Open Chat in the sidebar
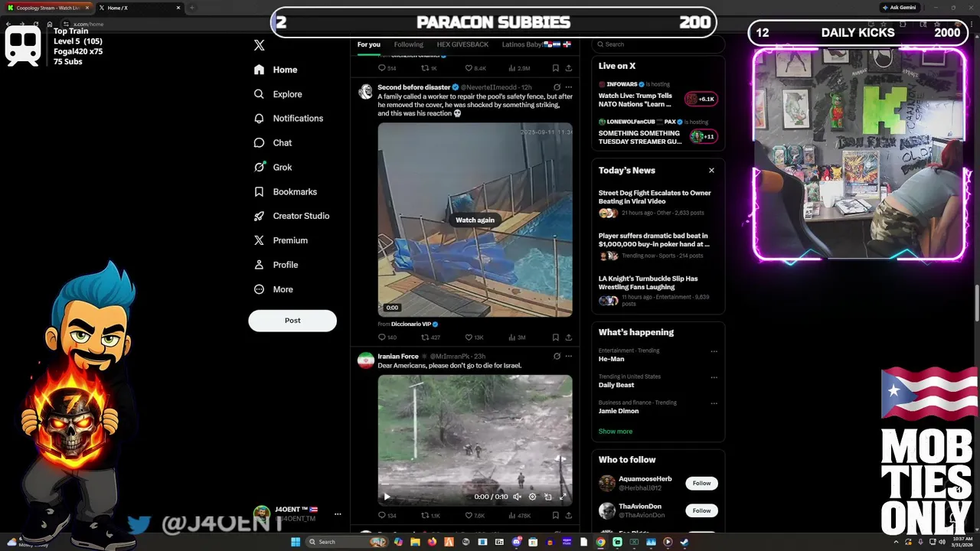This screenshot has width=980, height=551. [273, 143]
